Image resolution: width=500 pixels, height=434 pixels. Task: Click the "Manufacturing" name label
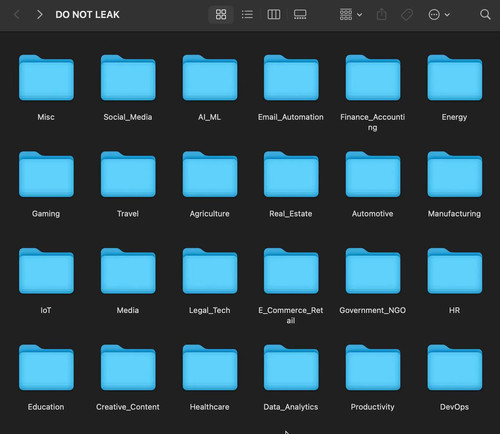(454, 214)
